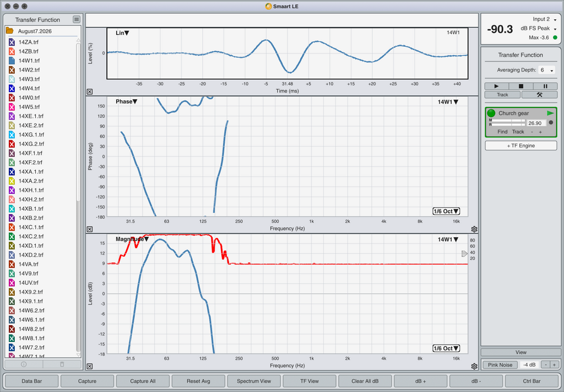564x392 pixels.
Task: Switch to Spectrum View
Action: (254, 381)
